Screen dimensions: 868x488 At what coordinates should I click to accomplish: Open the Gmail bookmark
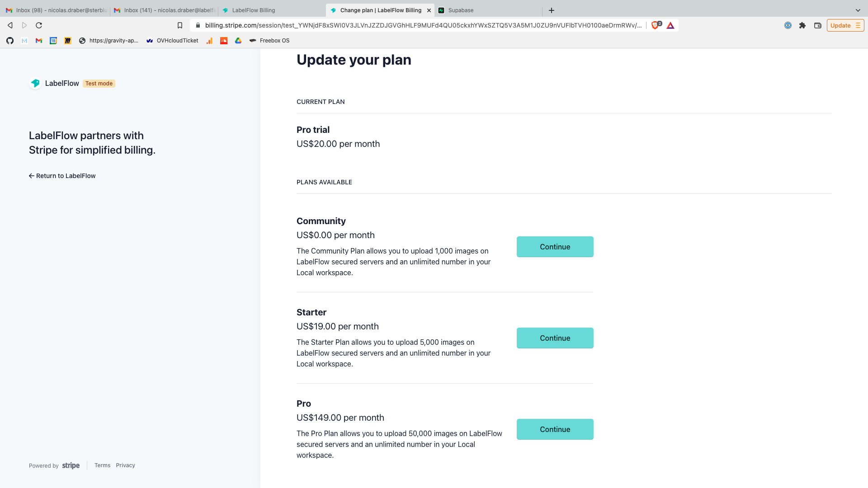38,41
